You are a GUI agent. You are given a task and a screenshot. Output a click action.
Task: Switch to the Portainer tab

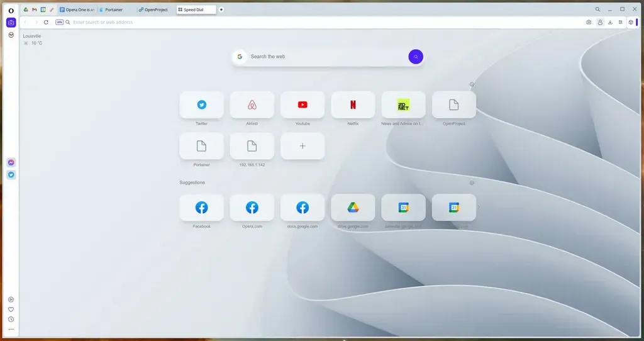116,9
